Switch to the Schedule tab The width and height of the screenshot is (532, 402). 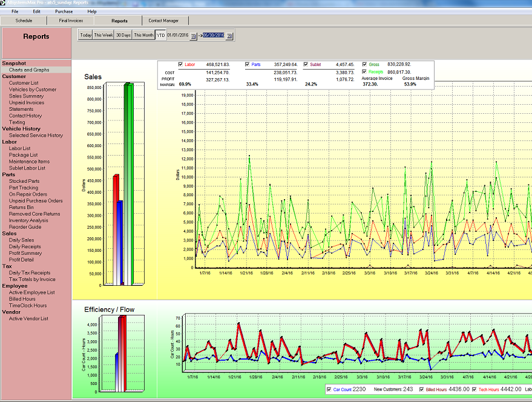pos(24,21)
